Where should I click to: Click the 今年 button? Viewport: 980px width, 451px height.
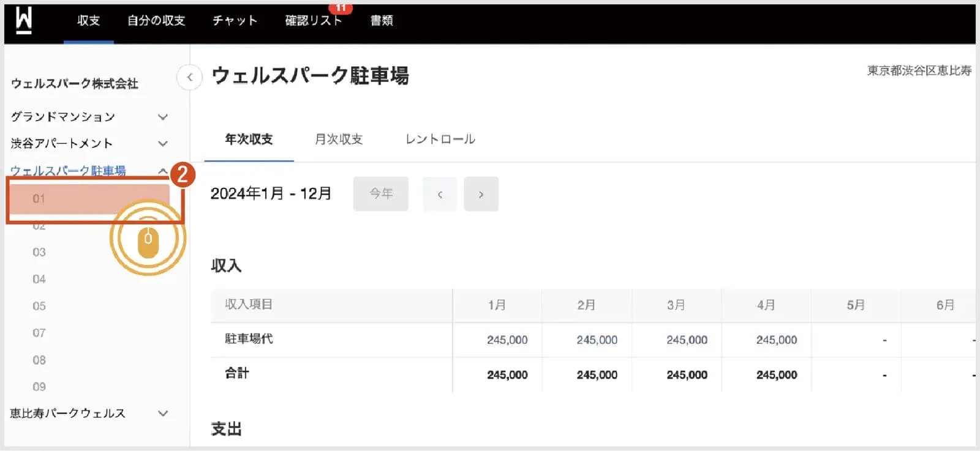pyautogui.click(x=381, y=194)
